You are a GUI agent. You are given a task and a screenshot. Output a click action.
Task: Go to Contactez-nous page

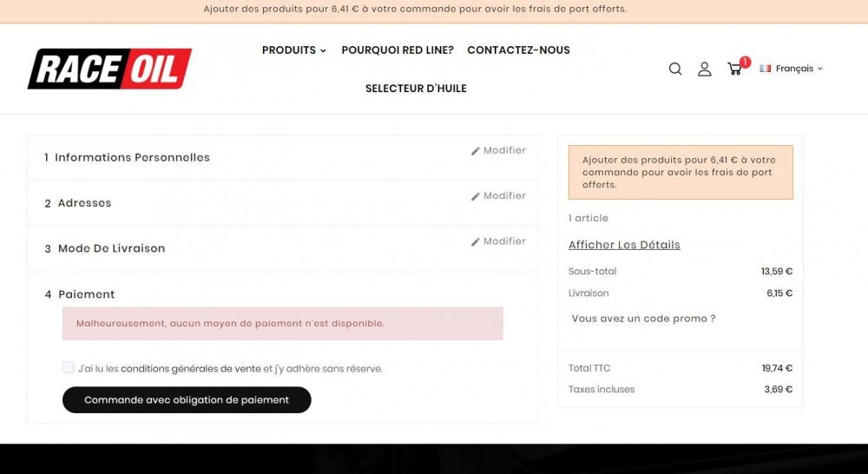click(x=518, y=50)
